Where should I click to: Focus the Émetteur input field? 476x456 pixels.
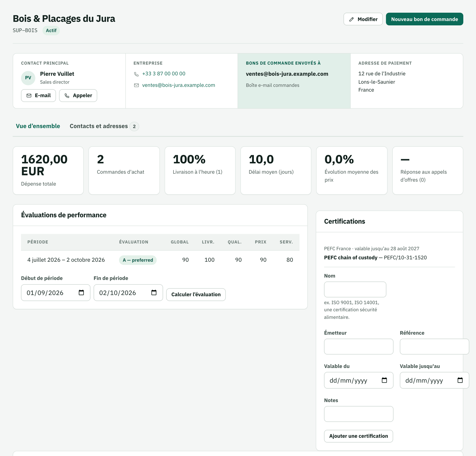pyautogui.click(x=359, y=347)
